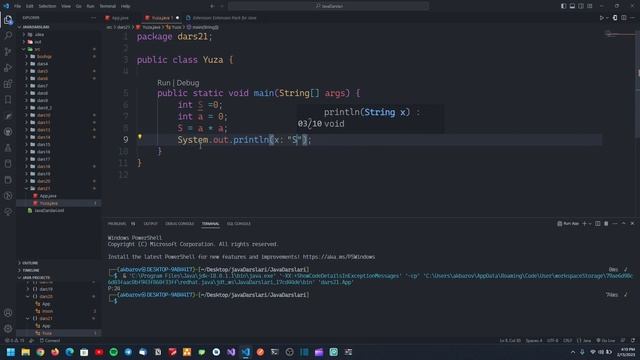Open new terminal launch profile dropdown
Image resolution: width=640 pixels, height=360 pixels.
click(590, 224)
